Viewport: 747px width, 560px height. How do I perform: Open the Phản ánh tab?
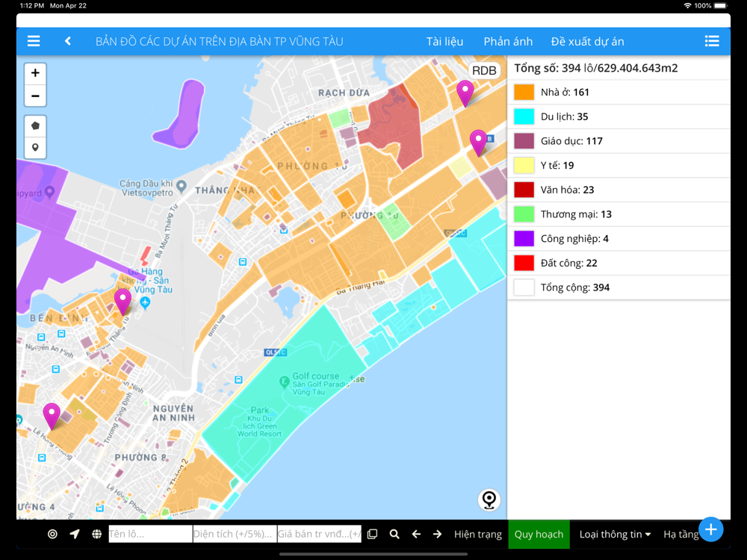click(x=508, y=41)
